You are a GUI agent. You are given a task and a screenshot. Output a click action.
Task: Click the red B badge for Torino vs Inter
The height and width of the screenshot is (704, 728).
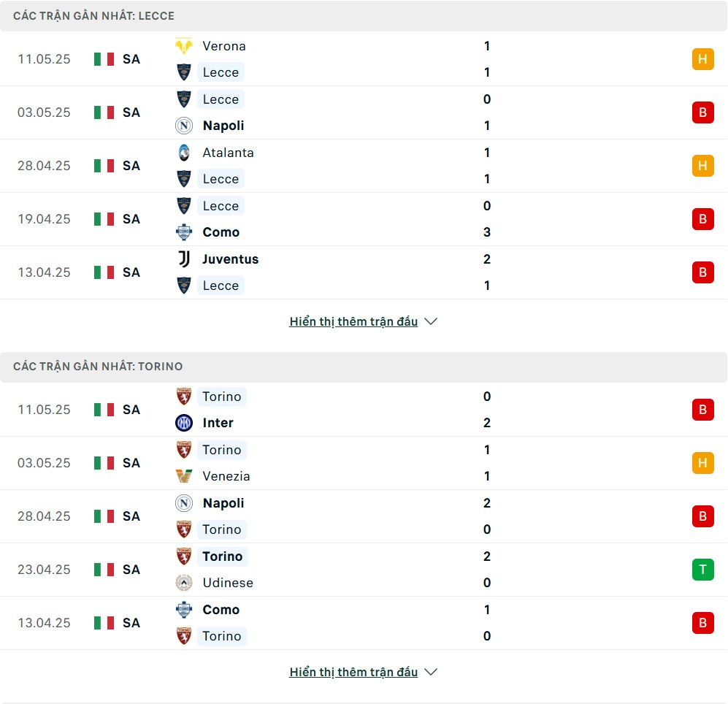703,410
